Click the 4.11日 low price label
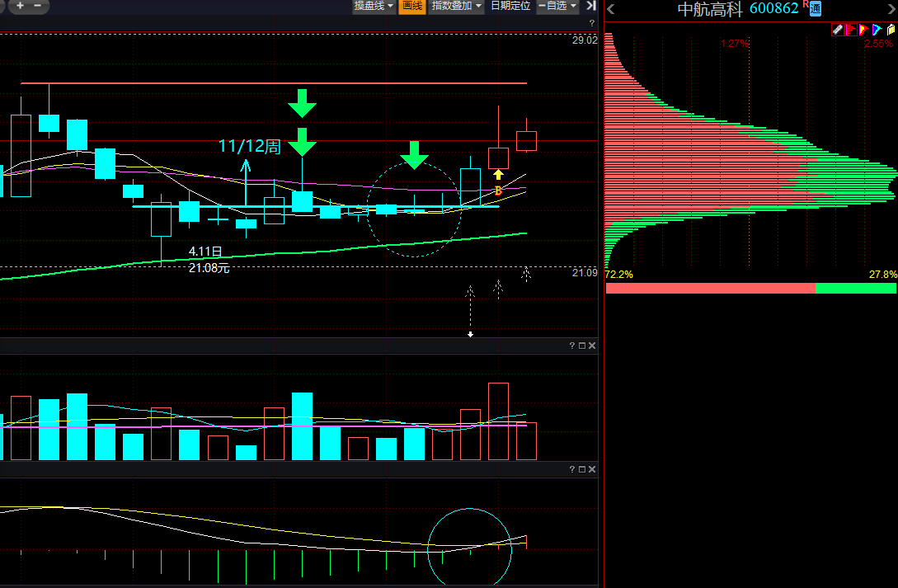The height and width of the screenshot is (588, 898). click(x=205, y=252)
